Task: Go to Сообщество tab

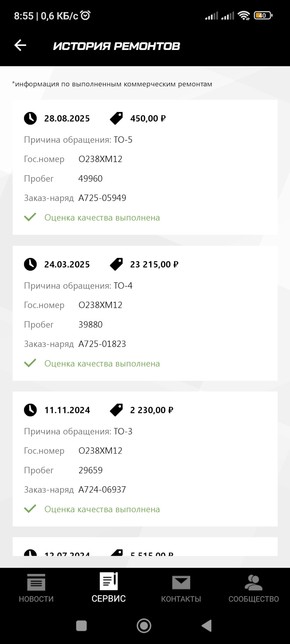Action: (253, 588)
